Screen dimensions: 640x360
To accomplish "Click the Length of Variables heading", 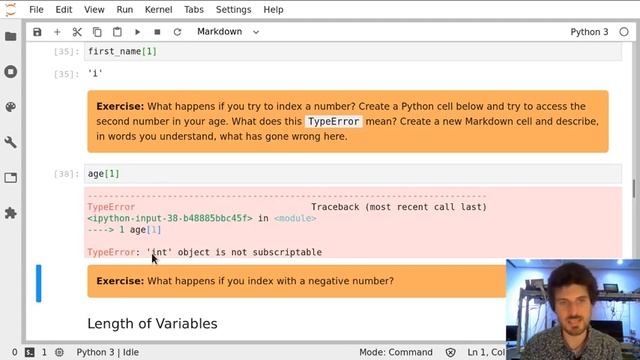I will click(x=152, y=324).
